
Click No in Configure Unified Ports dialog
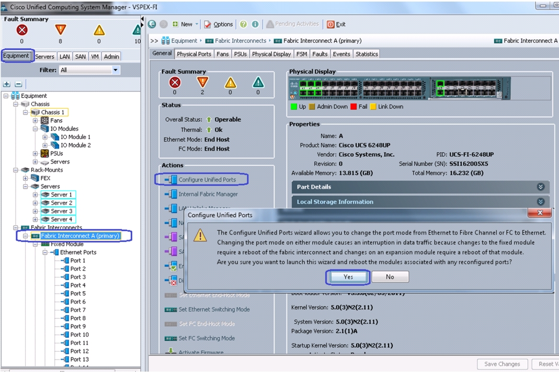tap(390, 277)
